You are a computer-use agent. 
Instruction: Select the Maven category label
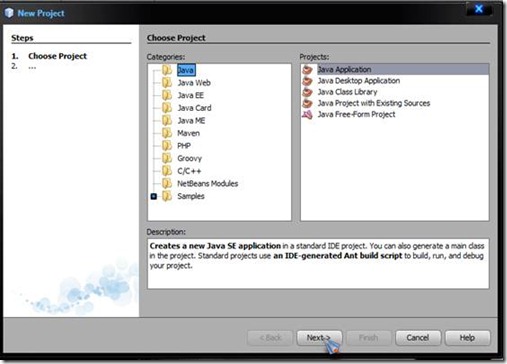pyautogui.click(x=188, y=133)
